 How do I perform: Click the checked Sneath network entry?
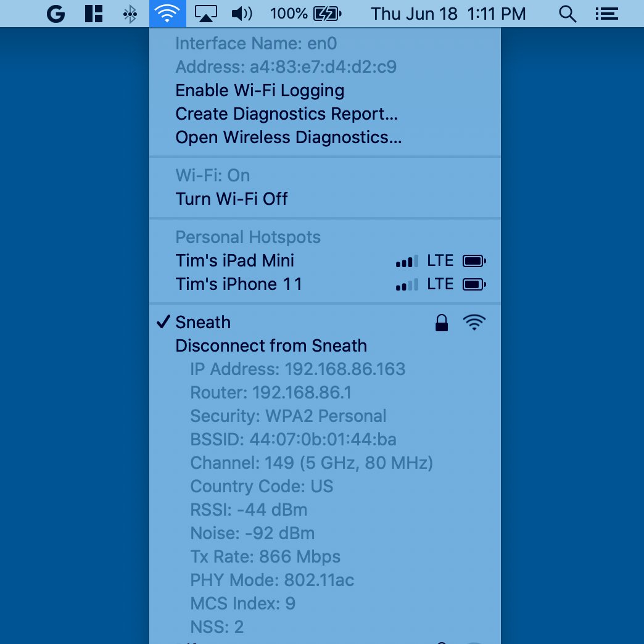click(x=325, y=322)
